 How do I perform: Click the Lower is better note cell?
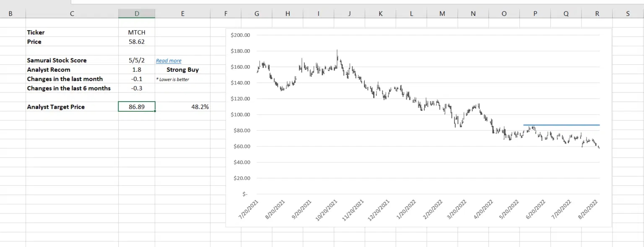[172, 79]
